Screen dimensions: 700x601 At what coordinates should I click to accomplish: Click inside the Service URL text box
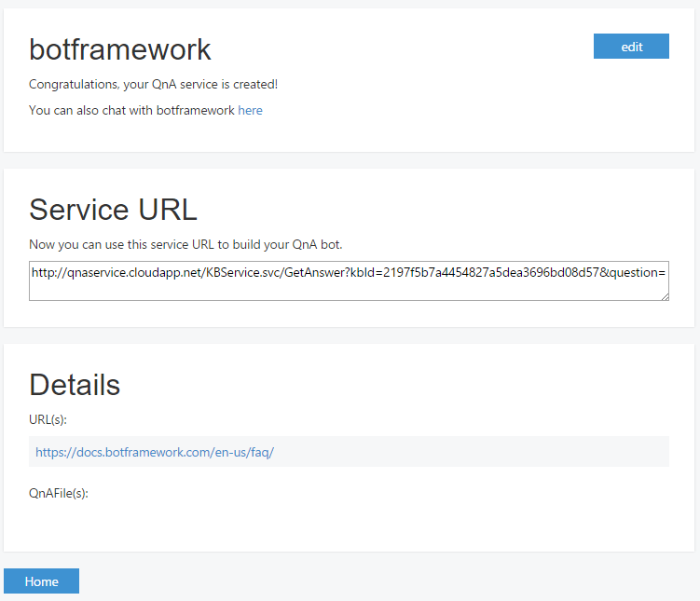(348, 281)
